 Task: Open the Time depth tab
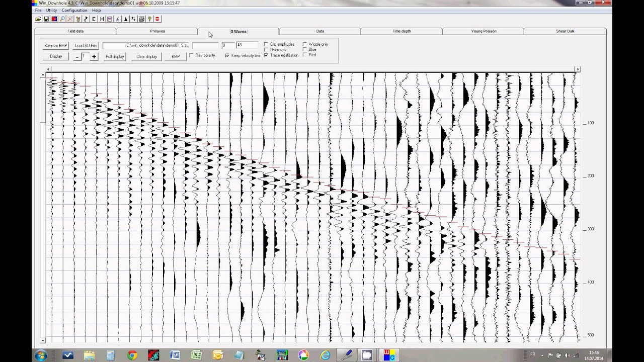click(401, 31)
